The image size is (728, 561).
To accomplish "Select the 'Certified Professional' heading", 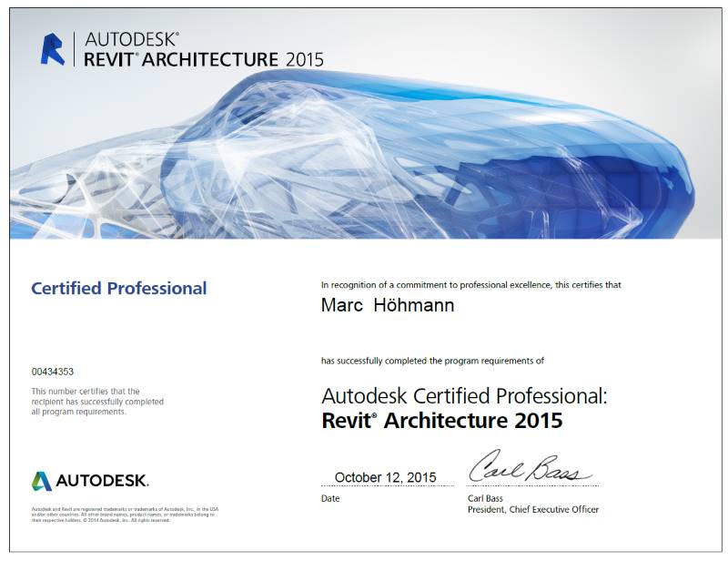I will point(119,288).
